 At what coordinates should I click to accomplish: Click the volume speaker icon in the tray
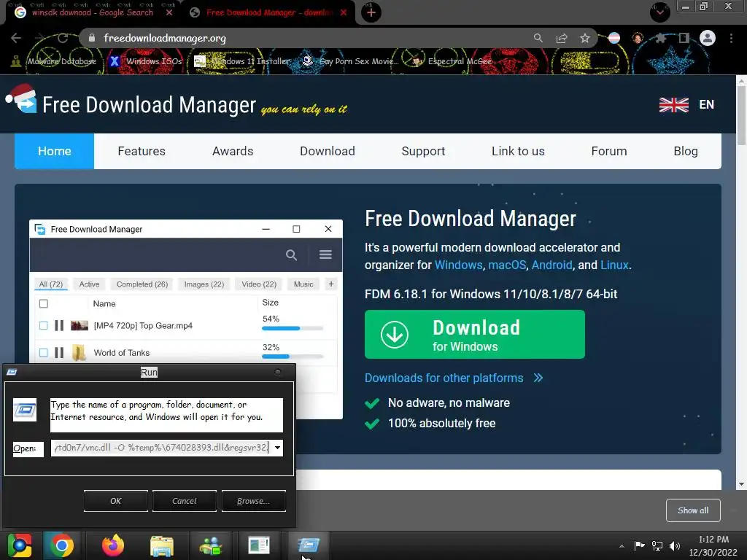coord(675,545)
